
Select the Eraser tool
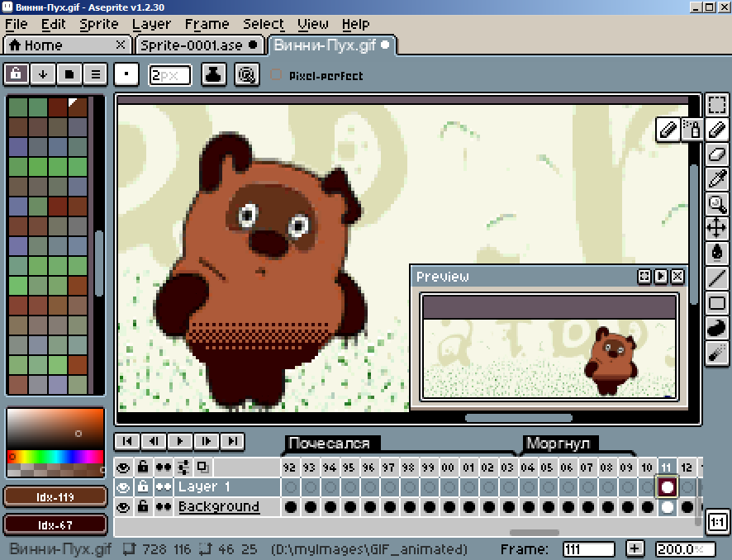coord(716,154)
